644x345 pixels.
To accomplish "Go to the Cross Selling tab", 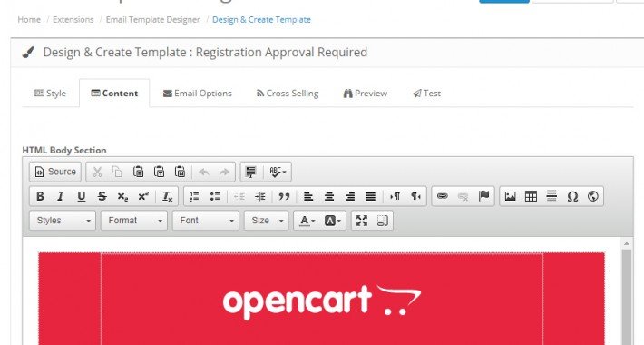I will (288, 94).
